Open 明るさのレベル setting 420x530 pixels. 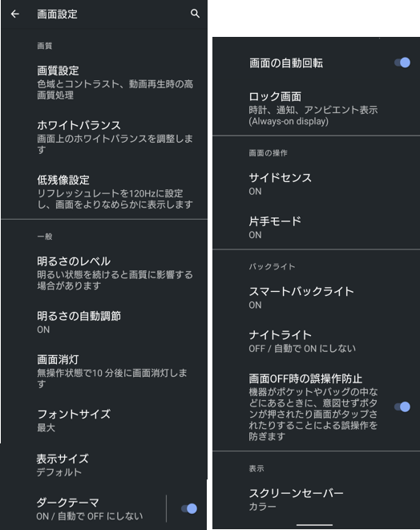[x=104, y=273]
